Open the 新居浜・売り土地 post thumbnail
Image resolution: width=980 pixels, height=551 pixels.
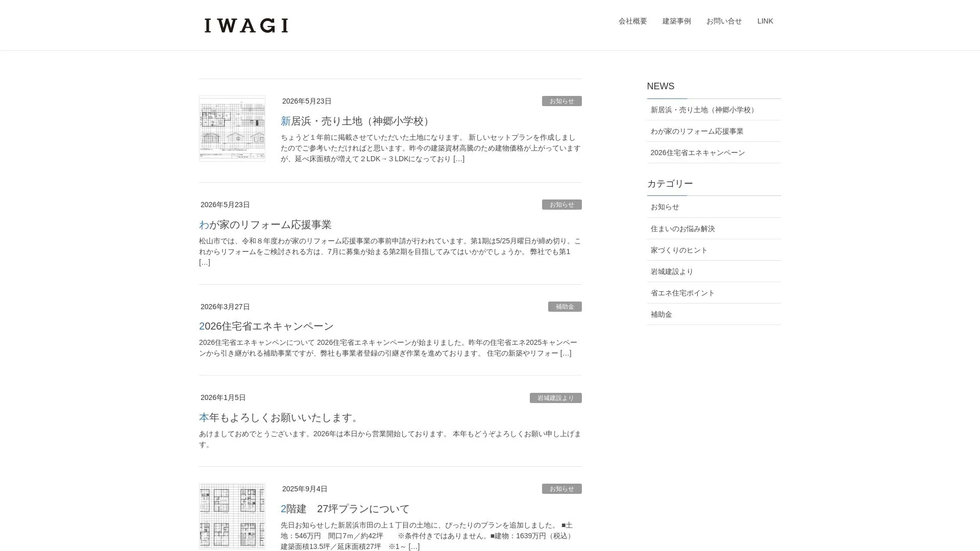232,129
